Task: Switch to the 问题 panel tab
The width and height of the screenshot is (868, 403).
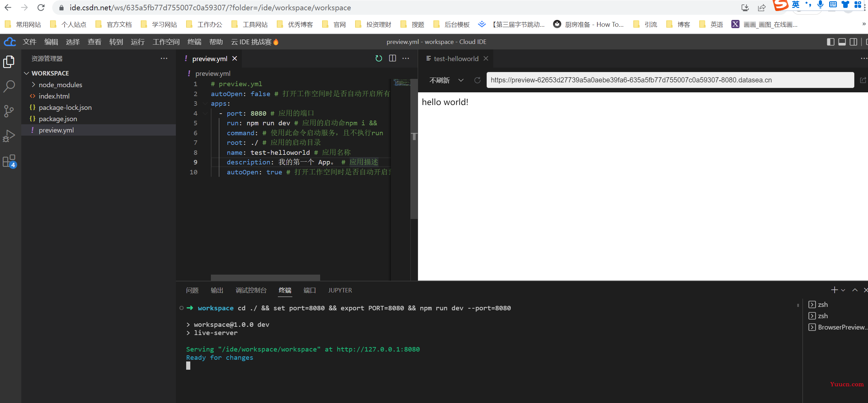Action: coord(192,290)
